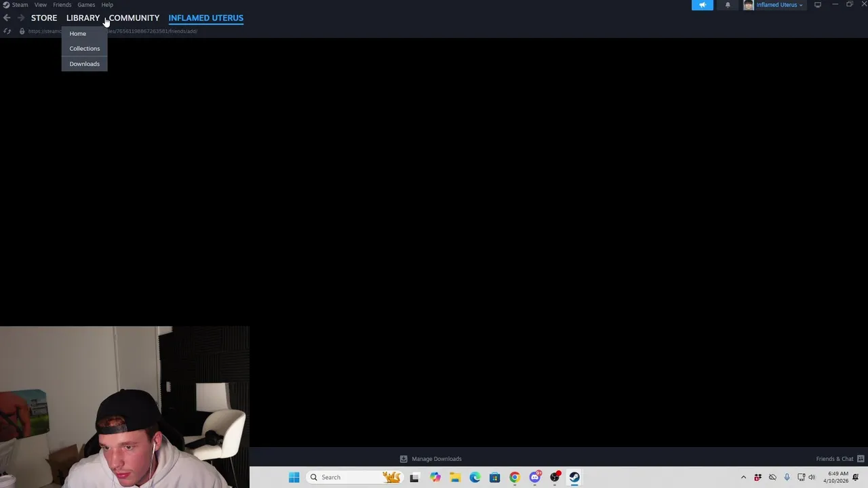The image size is (868, 488).
Task: Open the notifications bell
Action: (728, 5)
